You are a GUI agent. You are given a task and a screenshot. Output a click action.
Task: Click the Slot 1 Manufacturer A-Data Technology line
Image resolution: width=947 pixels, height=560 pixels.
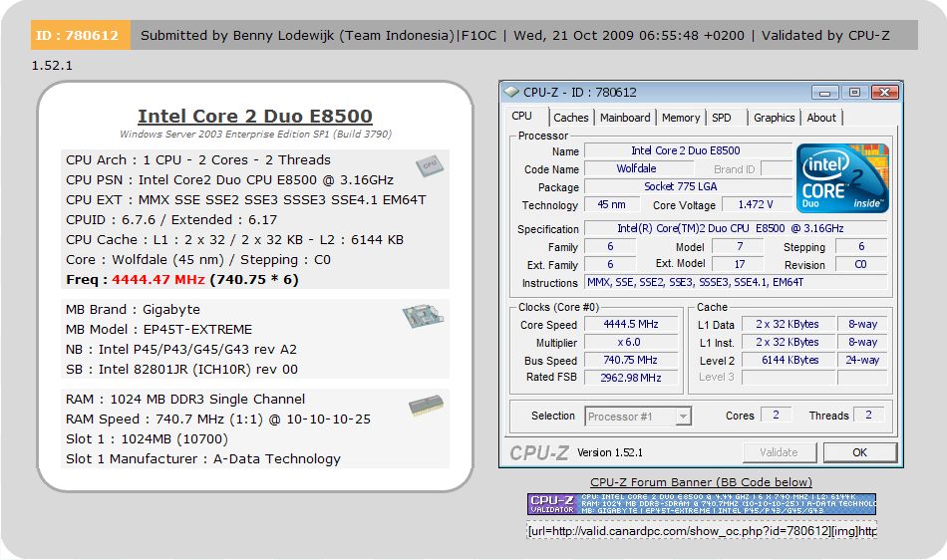coord(203,458)
